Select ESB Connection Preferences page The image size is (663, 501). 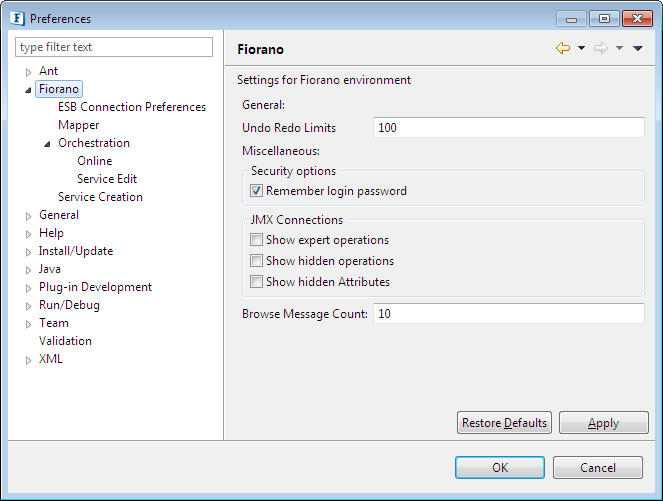[132, 107]
